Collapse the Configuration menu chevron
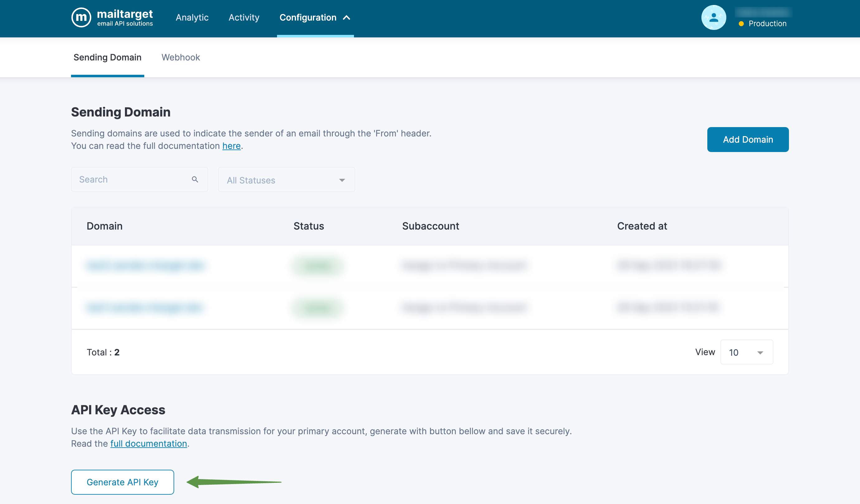The height and width of the screenshot is (504, 860). 346,17
